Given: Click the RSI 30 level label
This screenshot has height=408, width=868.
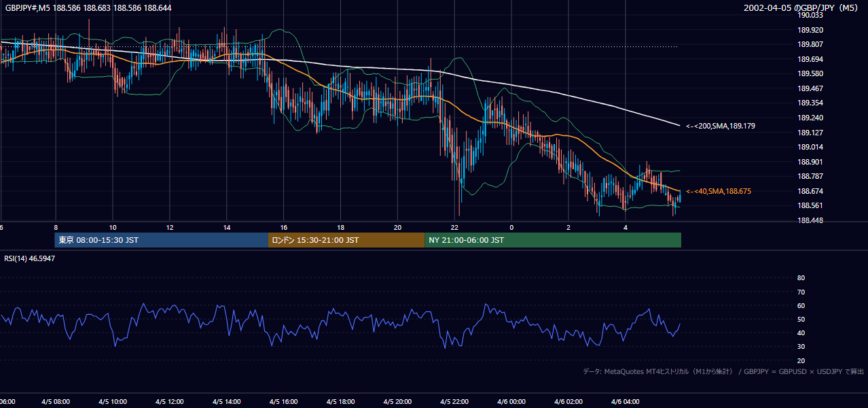Looking at the screenshot, I should 801,347.
